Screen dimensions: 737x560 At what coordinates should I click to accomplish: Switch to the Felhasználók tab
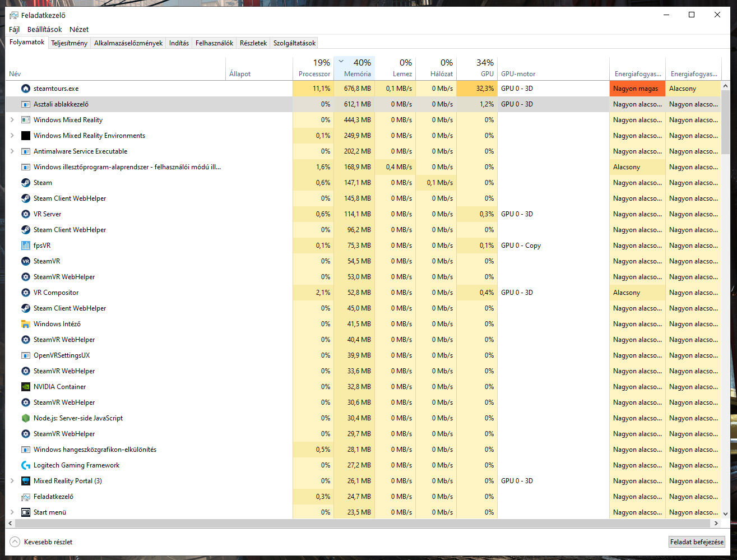click(215, 43)
